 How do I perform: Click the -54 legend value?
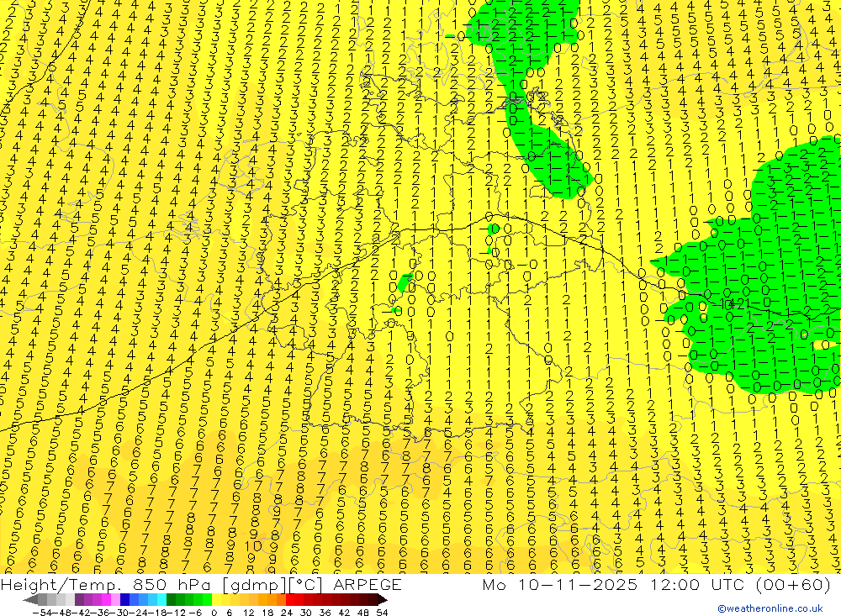[41, 613]
